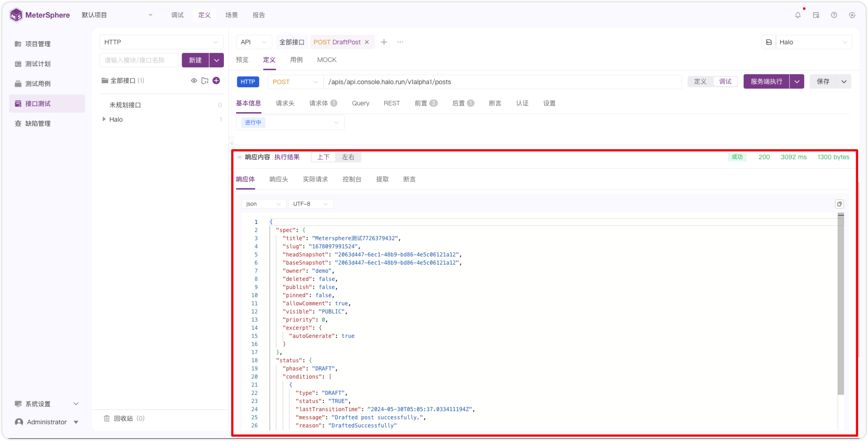Open the 进行中 status dropdown
868x441 pixels.
click(290, 123)
